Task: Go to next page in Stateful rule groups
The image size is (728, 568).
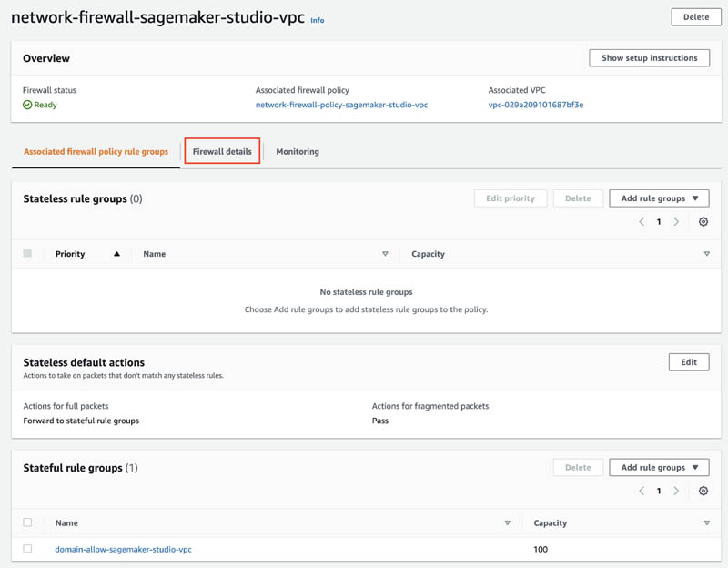Action: [676, 491]
